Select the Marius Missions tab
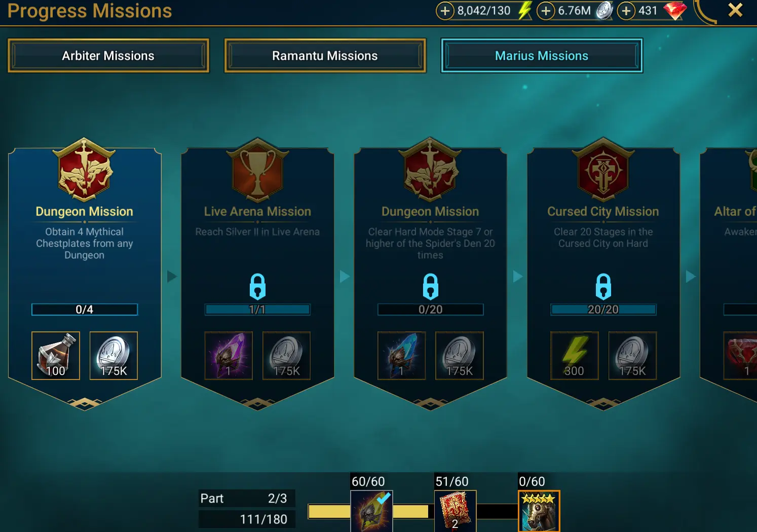Screen dimensions: 757x532 point(542,56)
